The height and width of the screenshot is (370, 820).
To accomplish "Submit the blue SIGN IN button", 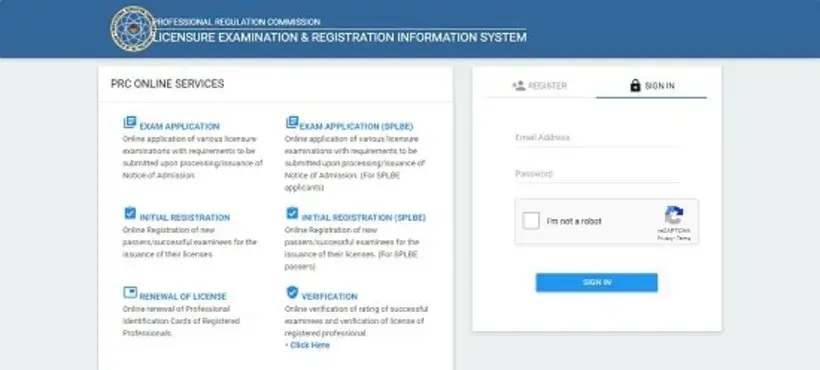I will click(x=597, y=282).
